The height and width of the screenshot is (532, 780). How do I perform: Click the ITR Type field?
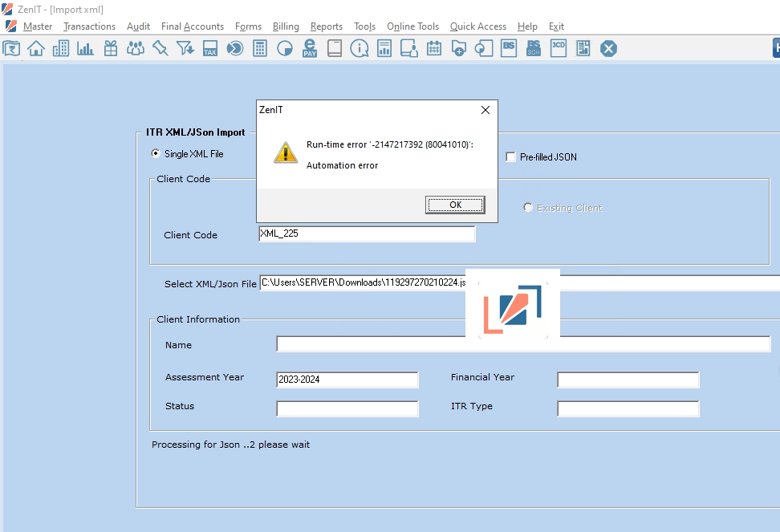[x=628, y=408]
